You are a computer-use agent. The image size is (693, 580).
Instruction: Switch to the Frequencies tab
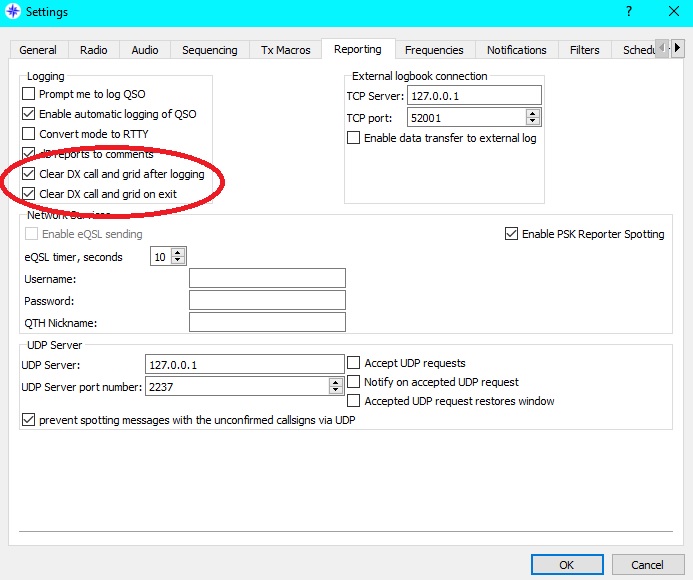(x=434, y=50)
